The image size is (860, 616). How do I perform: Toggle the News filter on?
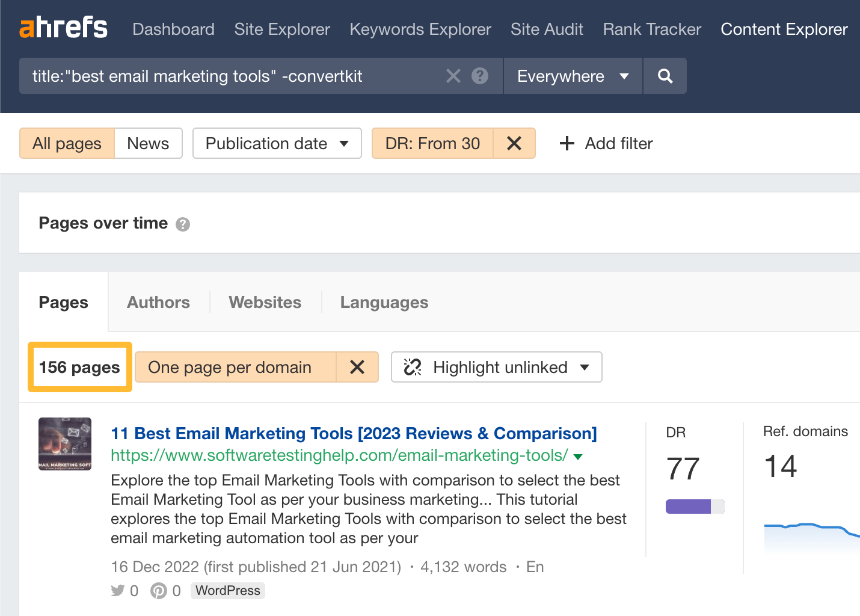[148, 143]
